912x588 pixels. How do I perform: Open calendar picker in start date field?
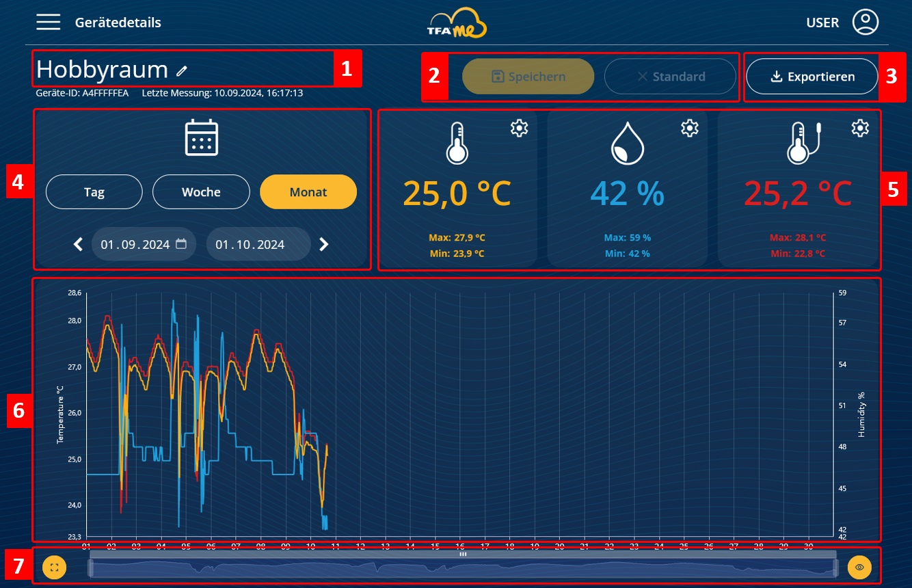click(181, 244)
